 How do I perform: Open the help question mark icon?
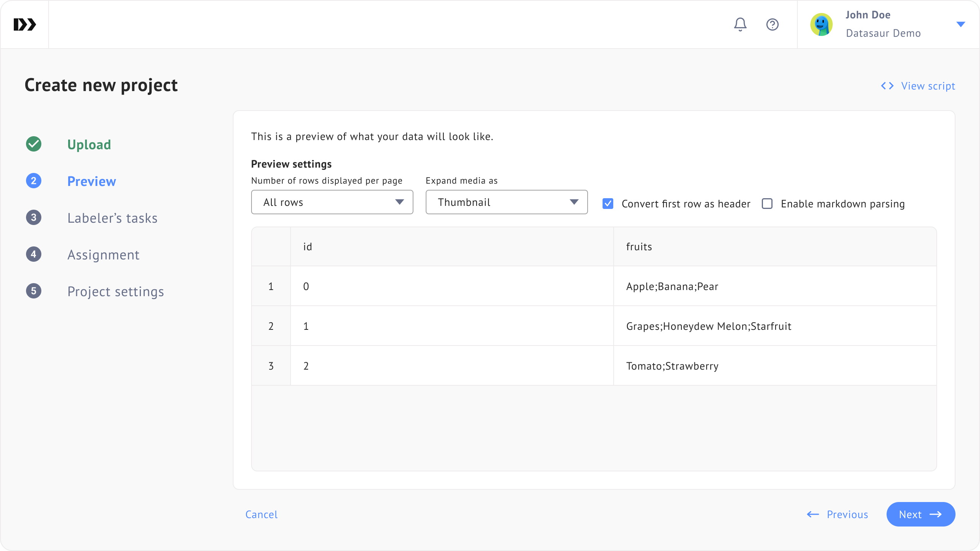tap(772, 24)
